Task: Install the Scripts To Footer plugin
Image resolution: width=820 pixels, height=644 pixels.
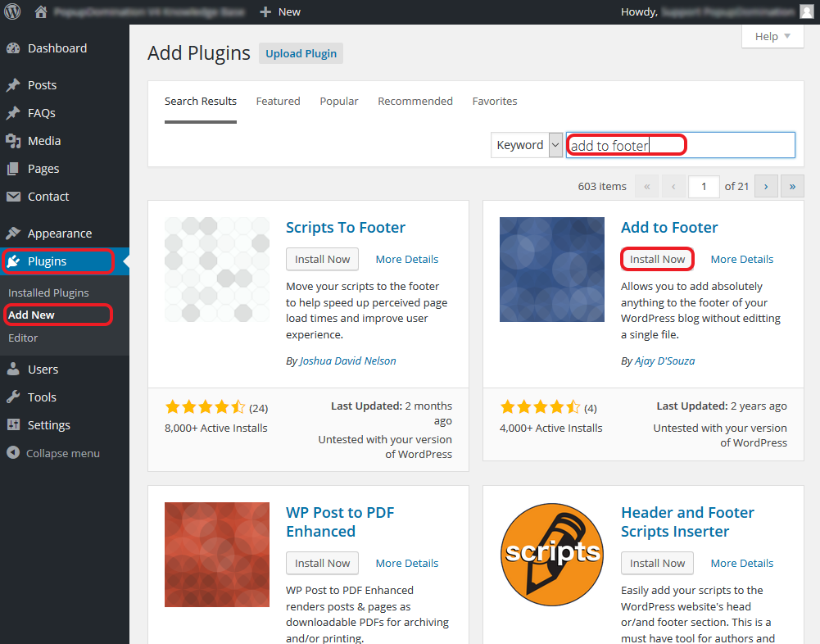Action: (x=322, y=259)
